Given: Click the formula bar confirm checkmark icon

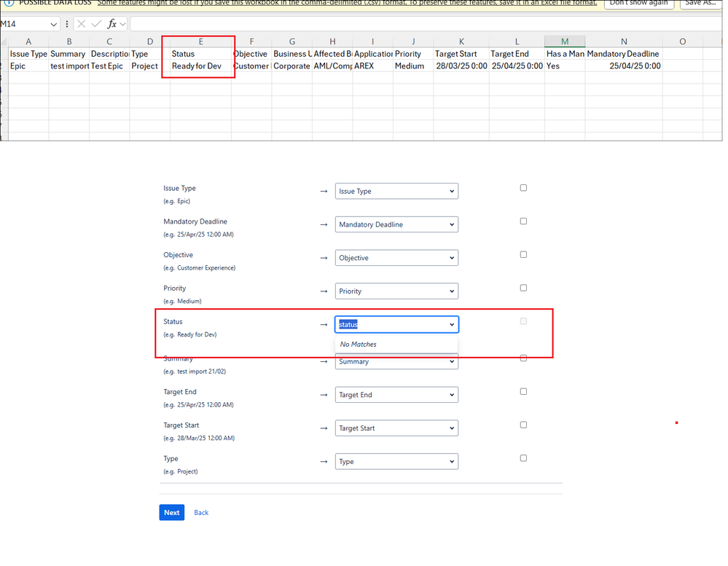Looking at the screenshot, I should click(96, 23).
